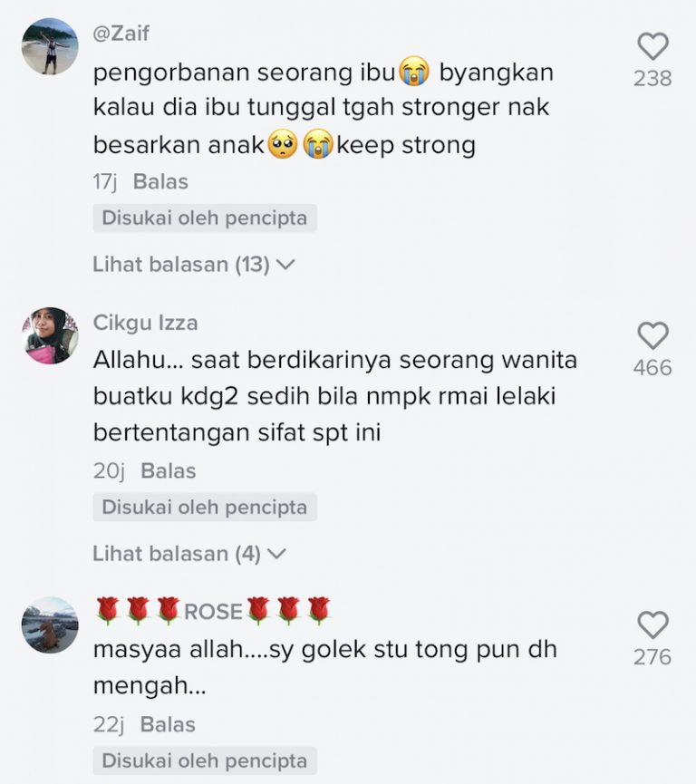Reply with Balas under ROSE's comment
The image size is (696, 784).
168,724
